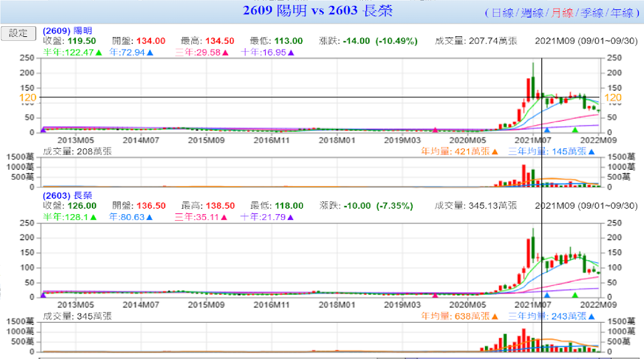Click the green triangle marker on 陽明 chart axis
Screen dimensions: 644x359
coord(575,130)
